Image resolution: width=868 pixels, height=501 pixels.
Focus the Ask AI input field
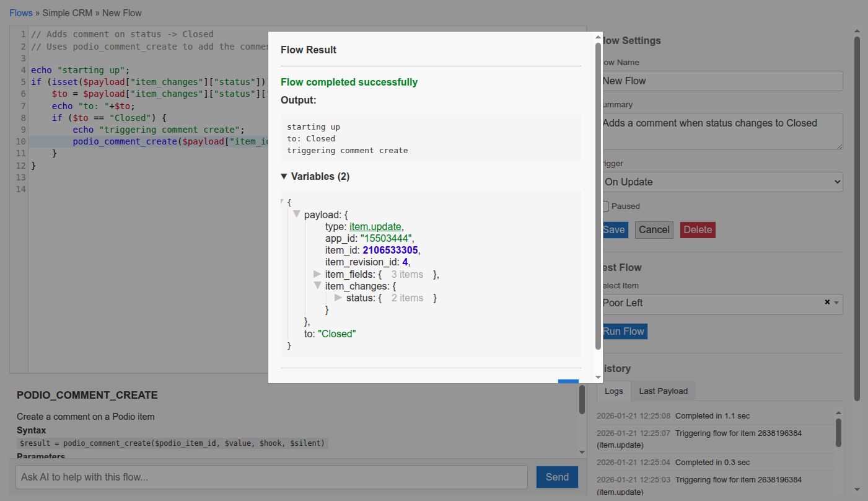(271, 477)
